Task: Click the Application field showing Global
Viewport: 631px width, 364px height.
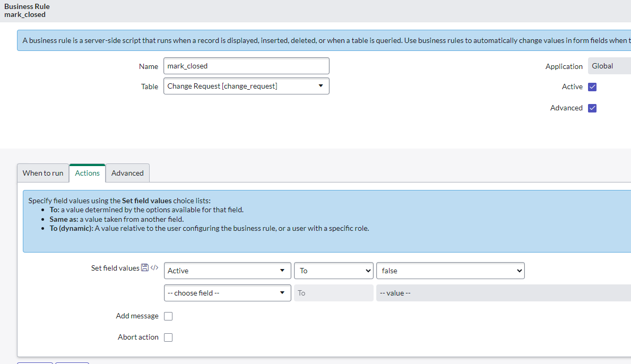Action: [609, 66]
